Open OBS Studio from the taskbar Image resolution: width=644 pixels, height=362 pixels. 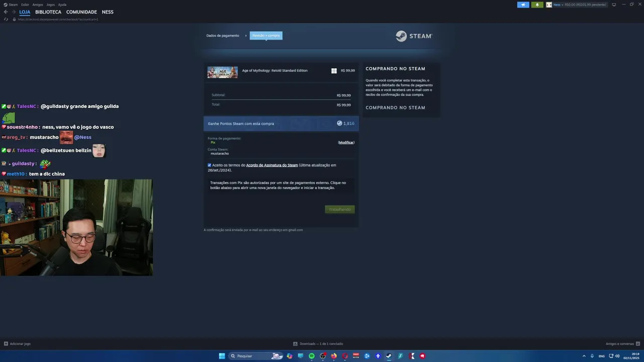(323, 356)
